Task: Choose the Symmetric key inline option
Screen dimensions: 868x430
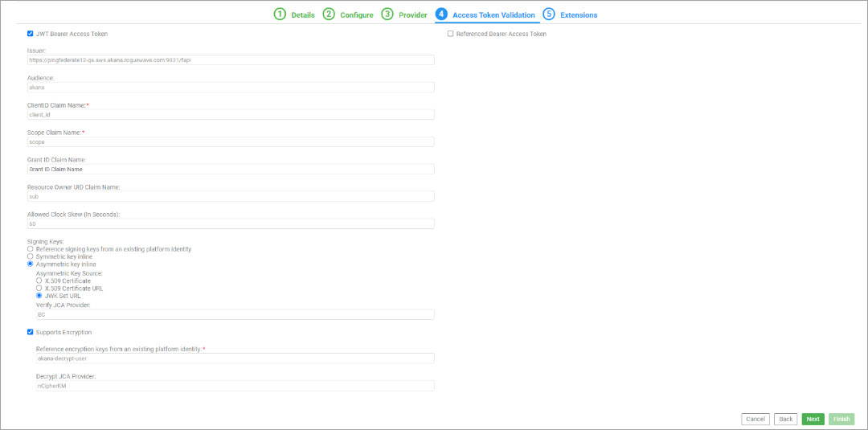Action: tap(31, 256)
